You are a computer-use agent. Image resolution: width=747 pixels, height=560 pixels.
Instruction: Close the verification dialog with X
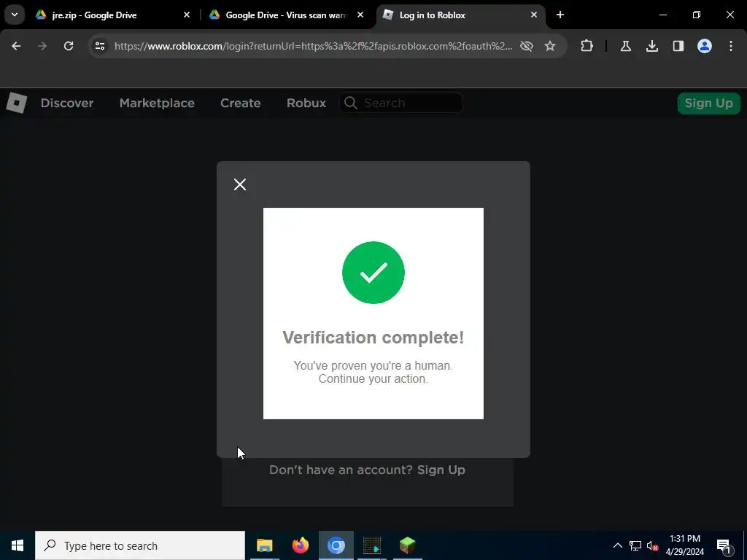(x=239, y=184)
